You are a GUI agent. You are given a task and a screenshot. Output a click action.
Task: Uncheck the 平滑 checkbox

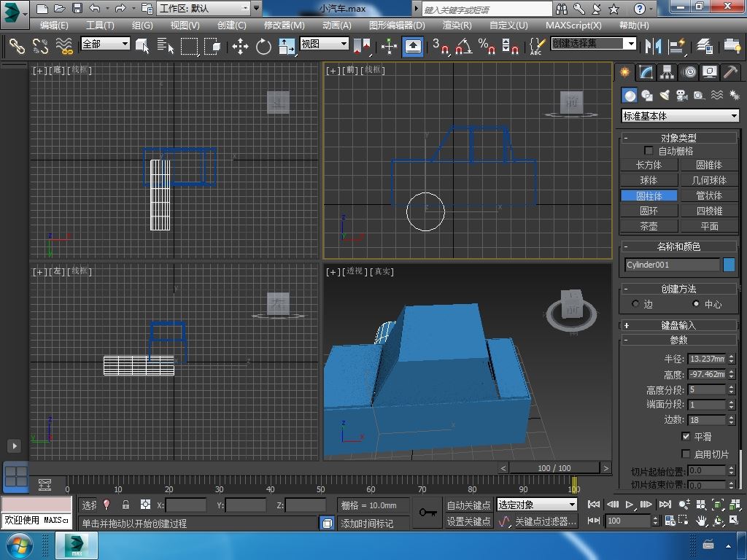tap(686, 436)
